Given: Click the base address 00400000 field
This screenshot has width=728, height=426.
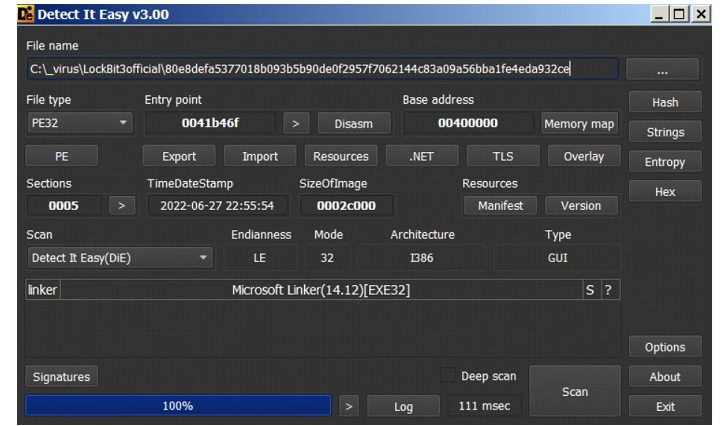Looking at the screenshot, I should tap(468, 123).
